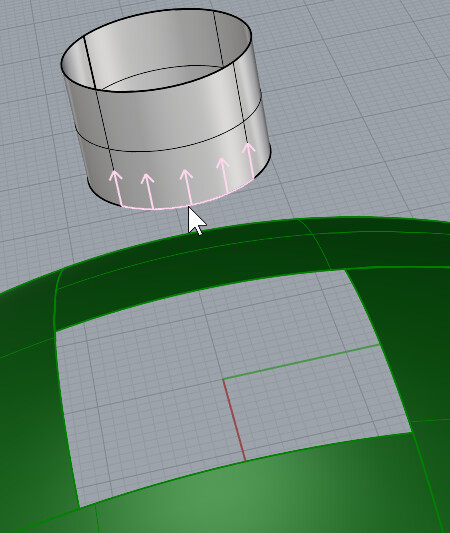Select the rightmost pink direction arrow
Screen dimensions: 450x533
pyautogui.click(x=251, y=160)
